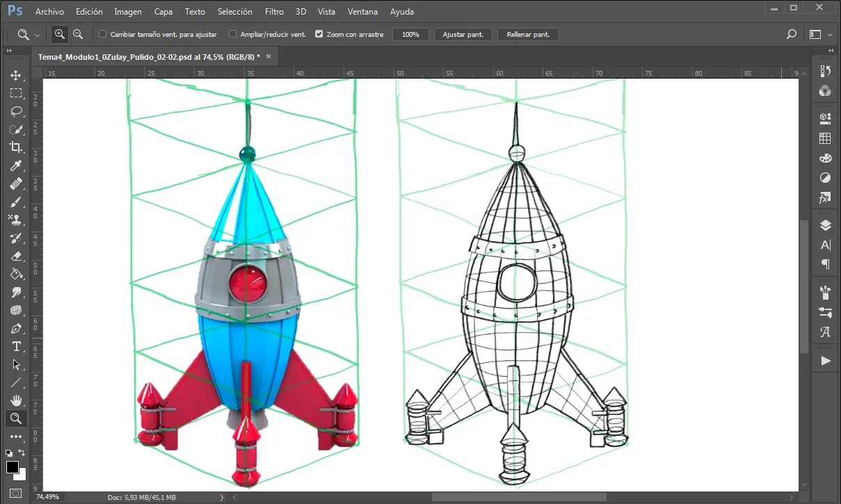
Task: Open the Adjustments half-circle panel icon
Action: pyautogui.click(x=826, y=179)
